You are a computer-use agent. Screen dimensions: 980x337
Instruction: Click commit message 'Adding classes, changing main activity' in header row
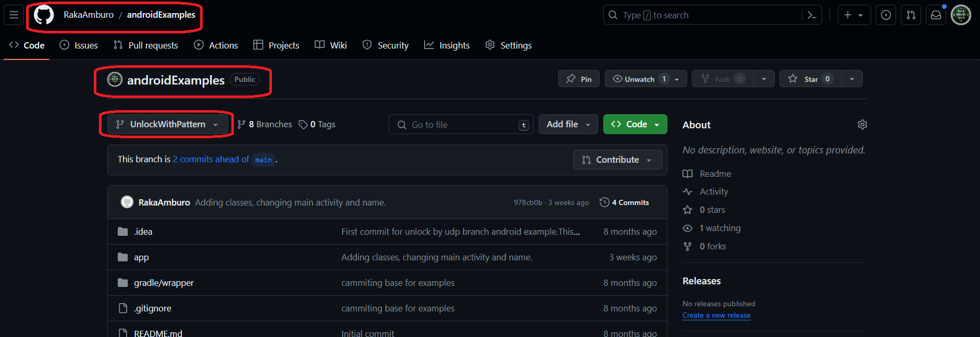pyautogui.click(x=290, y=202)
